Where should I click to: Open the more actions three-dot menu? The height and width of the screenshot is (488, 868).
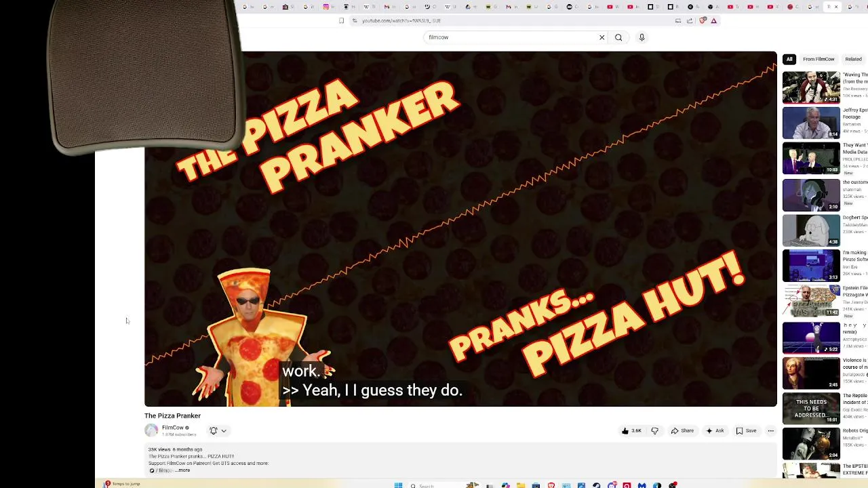point(770,431)
